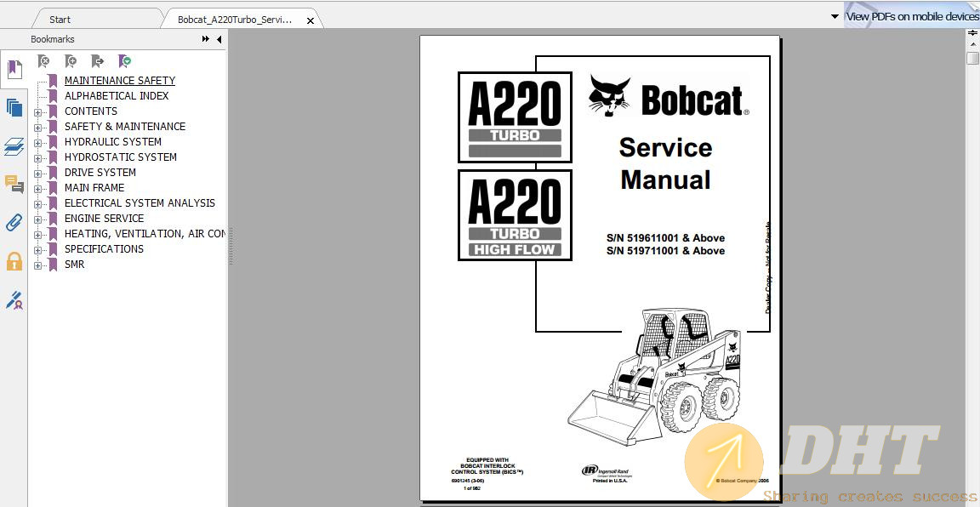
Task: Click the delete bookmark icon
Action: [x=43, y=61]
